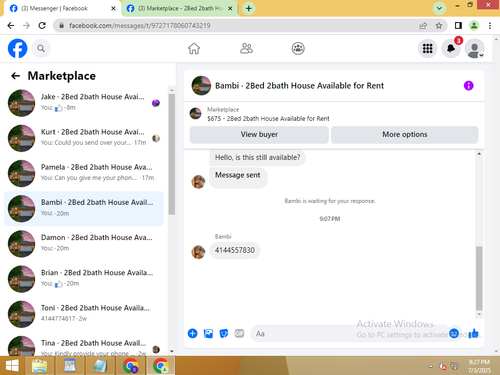Click Bambi's avatar next to phone number
Image resolution: width=500 pixels, height=375 pixels.
(198, 252)
